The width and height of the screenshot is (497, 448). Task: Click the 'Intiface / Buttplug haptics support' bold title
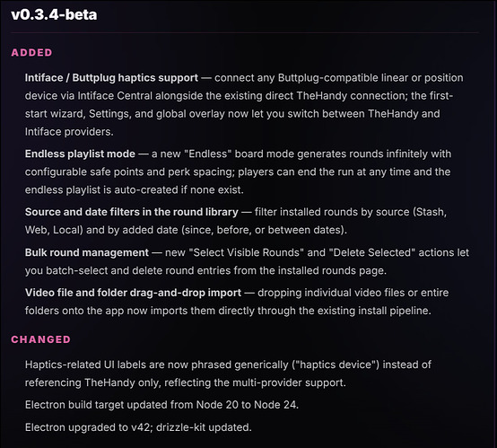click(111, 78)
